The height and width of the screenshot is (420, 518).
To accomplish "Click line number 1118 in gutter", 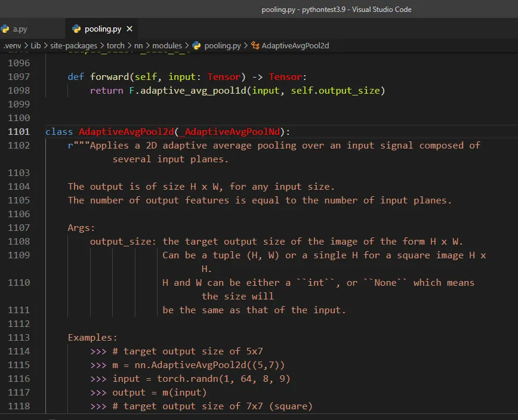I will pyautogui.click(x=19, y=406).
